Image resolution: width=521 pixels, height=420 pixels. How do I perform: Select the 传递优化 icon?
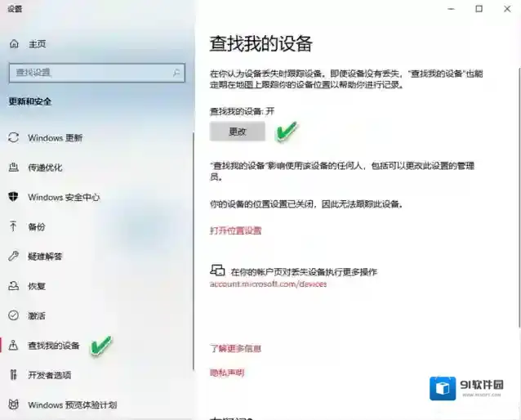pyautogui.click(x=13, y=167)
